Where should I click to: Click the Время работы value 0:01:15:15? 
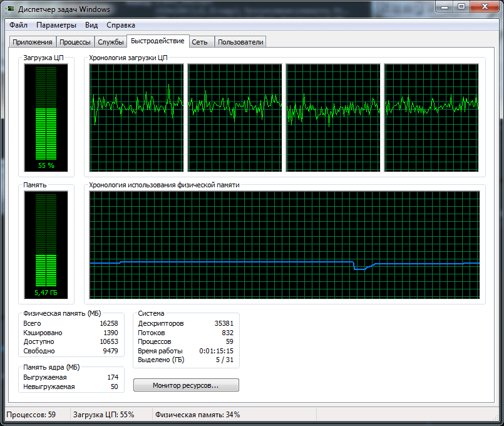(217, 351)
